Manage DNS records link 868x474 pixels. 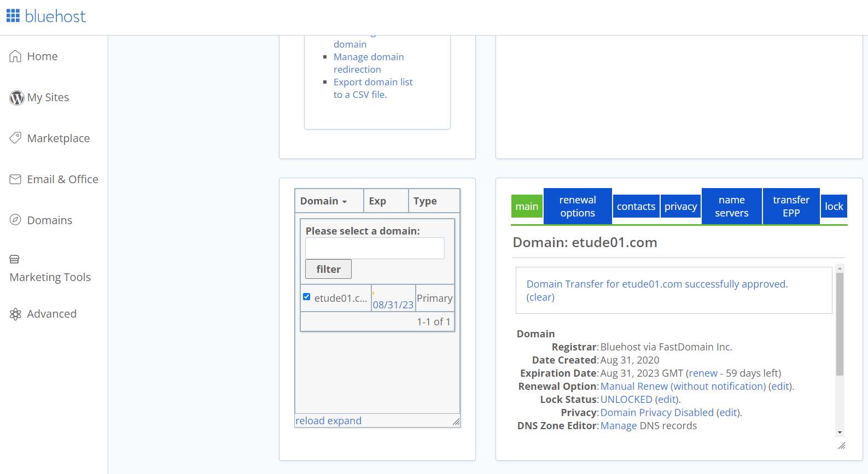click(619, 425)
